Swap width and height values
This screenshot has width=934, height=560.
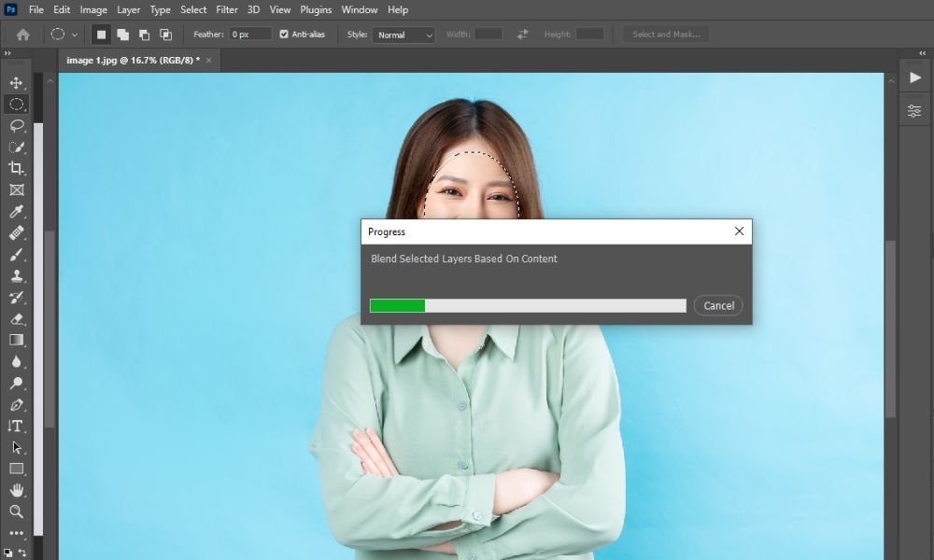click(522, 35)
